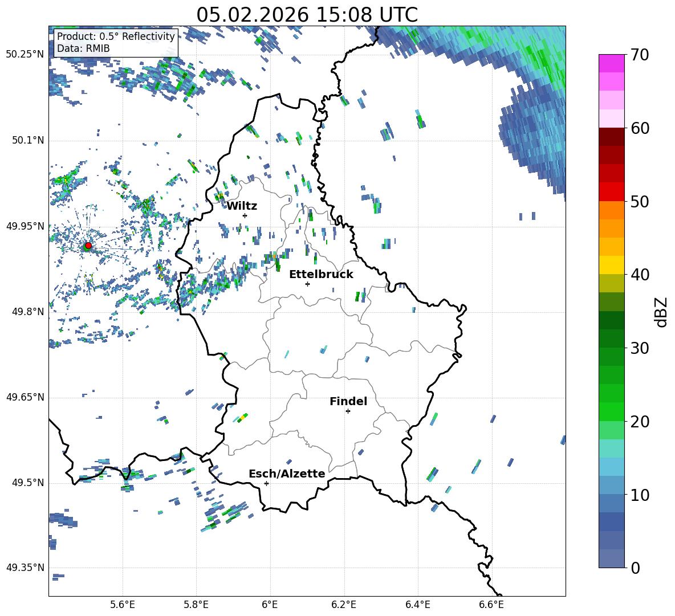Click the 6.4°E longitude label

point(417,605)
